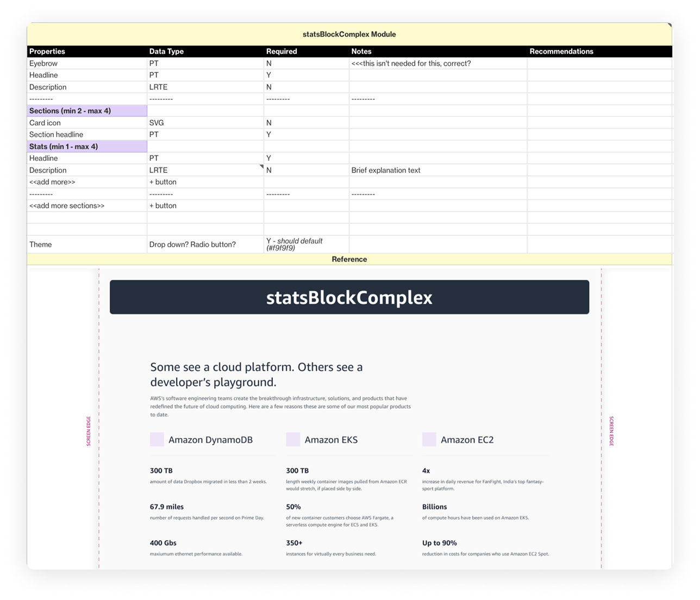Viewport: 700px width, 600px height.
Task: Select the SVG data type cell
Action: click(x=205, y=123)
